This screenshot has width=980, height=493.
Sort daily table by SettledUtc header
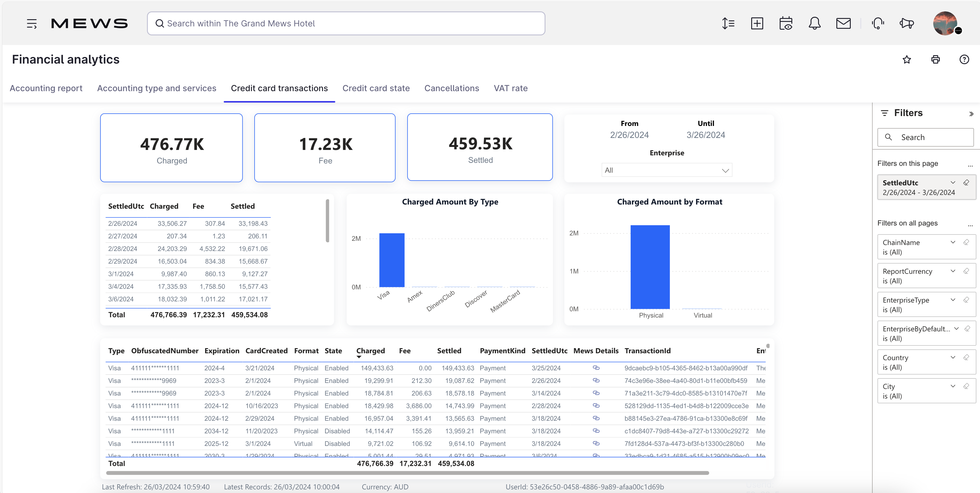click(x=126, y=206)
